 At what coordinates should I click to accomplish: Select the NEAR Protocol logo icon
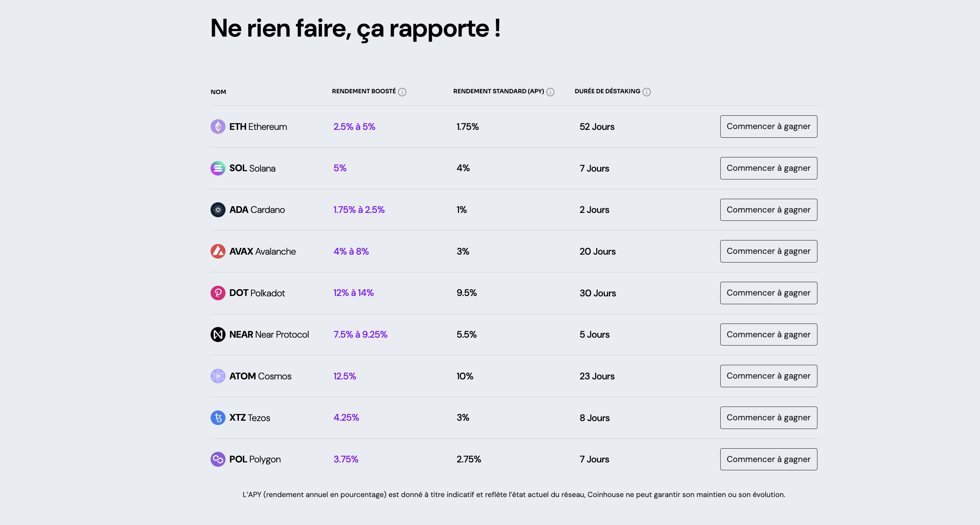(218, 334)
